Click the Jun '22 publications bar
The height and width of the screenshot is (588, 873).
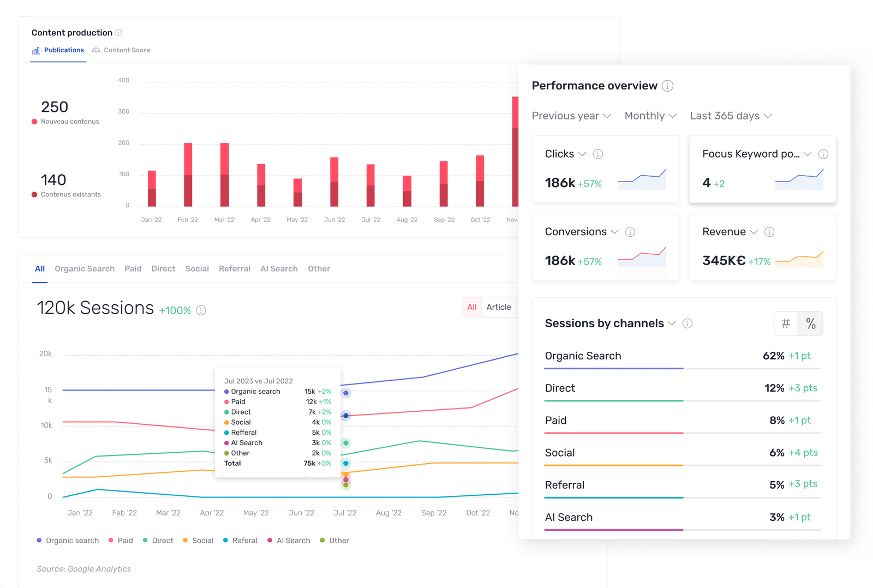tap(334, 182)
